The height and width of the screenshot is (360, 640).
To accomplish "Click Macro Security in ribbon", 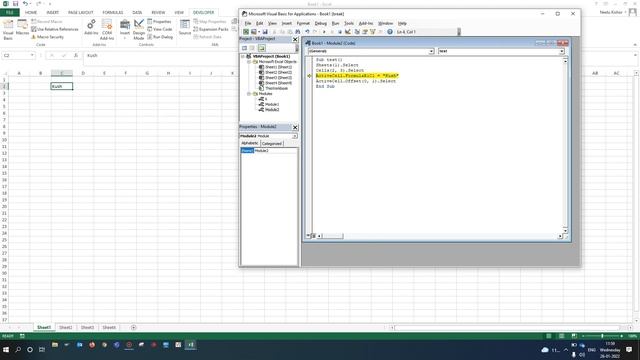I will point(47,37).
